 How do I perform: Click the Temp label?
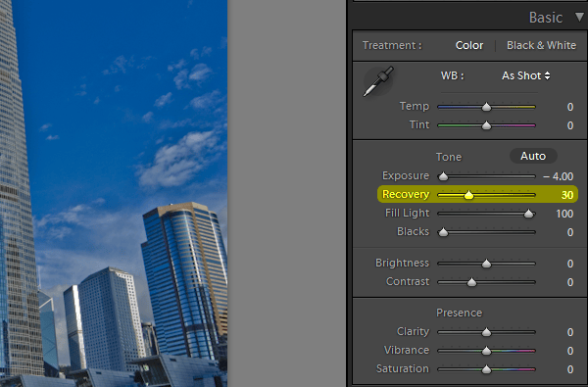point(415,106)
